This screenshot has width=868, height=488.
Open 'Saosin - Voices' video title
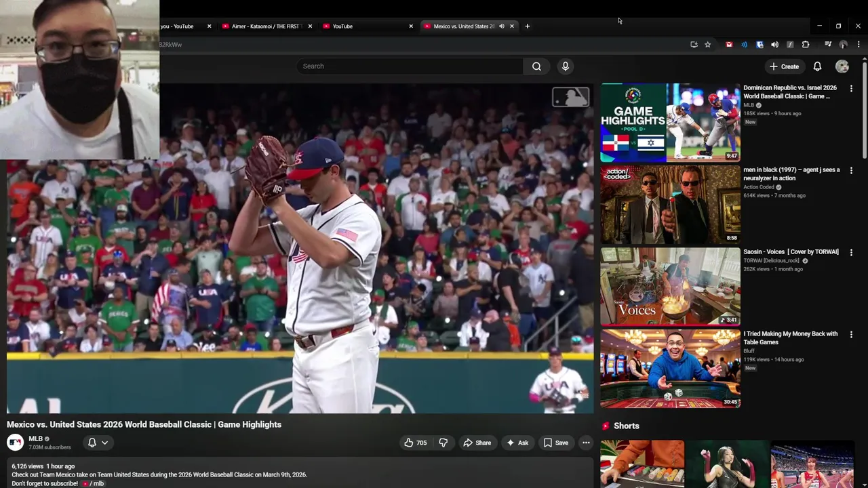point(791,252)
